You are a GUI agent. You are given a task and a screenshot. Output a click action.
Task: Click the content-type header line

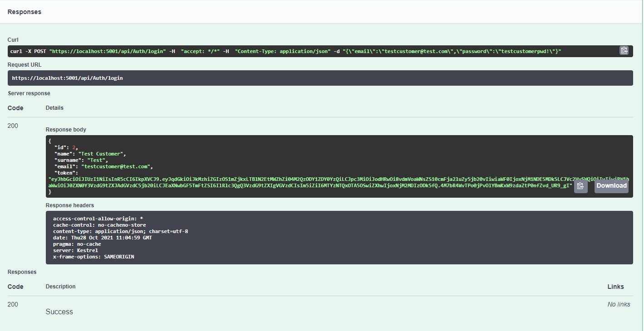pyautogui.click(x=120, y=231)
